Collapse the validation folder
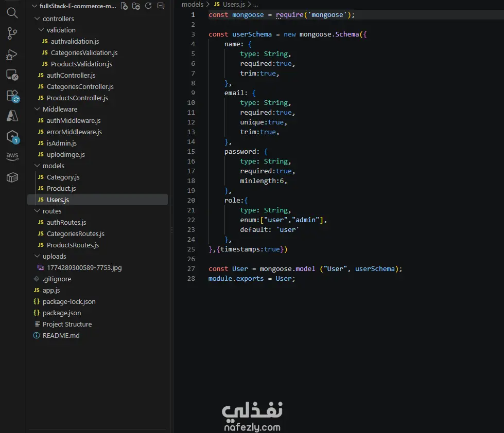504x433 pixels. (41, 30)
